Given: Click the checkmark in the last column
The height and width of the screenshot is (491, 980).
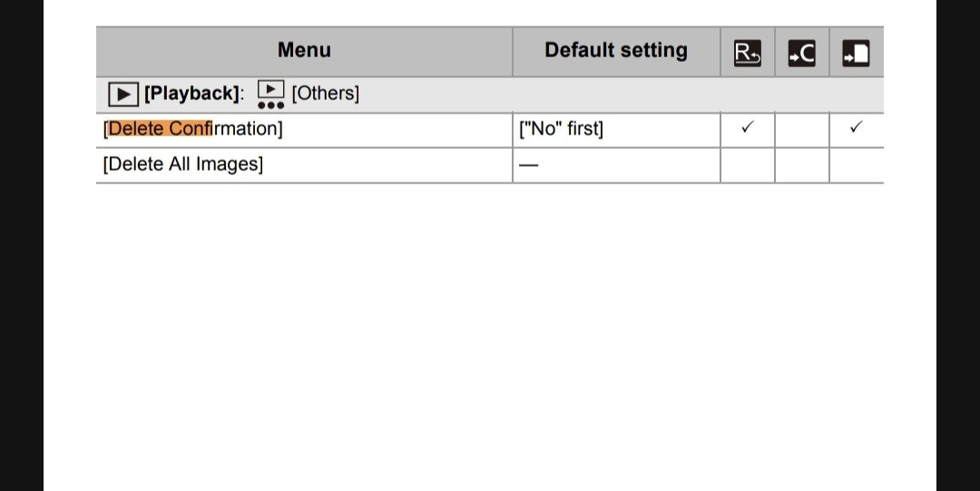Looking at the screenshot, I should click(855, 128).
